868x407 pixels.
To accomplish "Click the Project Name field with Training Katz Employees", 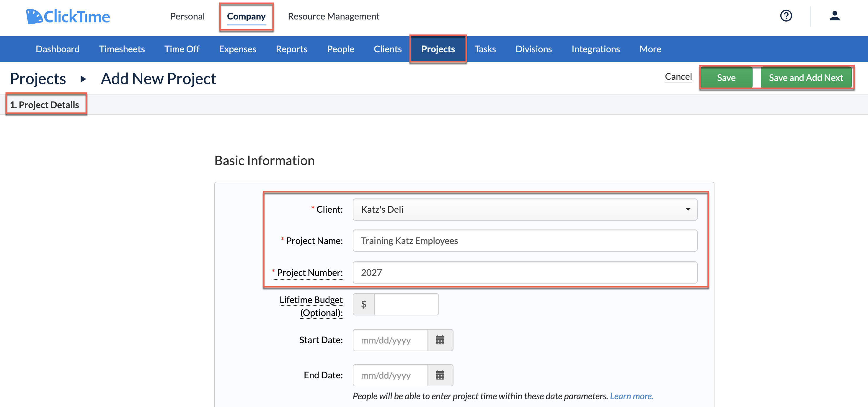I will point(525,241).
